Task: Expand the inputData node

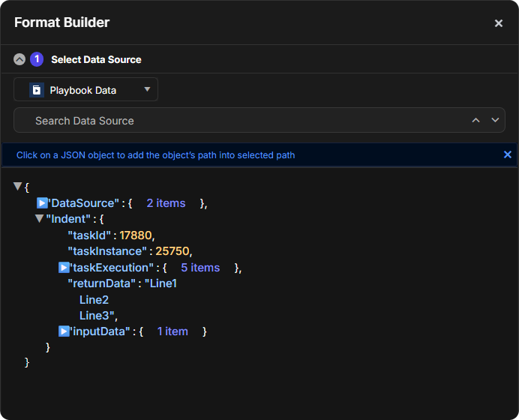Action: (x=64, y=331)
